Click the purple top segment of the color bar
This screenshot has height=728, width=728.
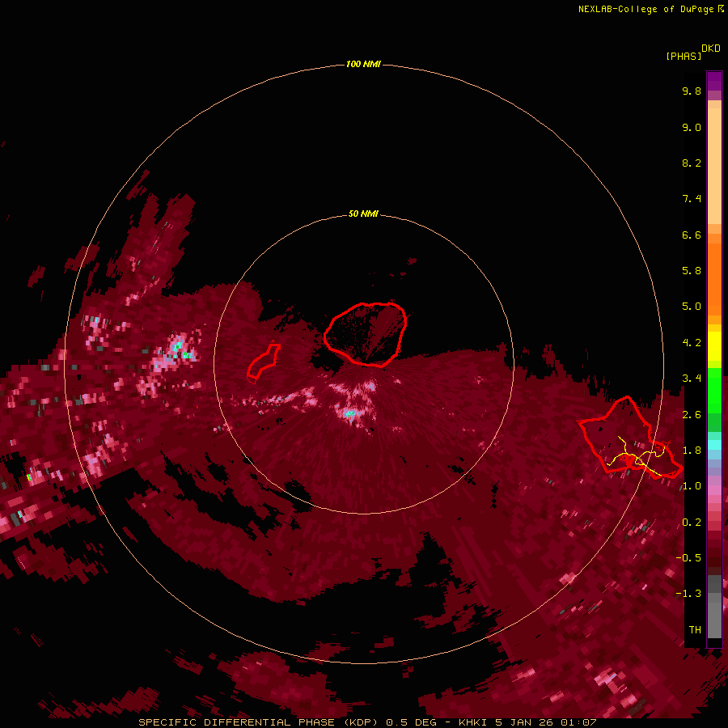tap(714, 82)
